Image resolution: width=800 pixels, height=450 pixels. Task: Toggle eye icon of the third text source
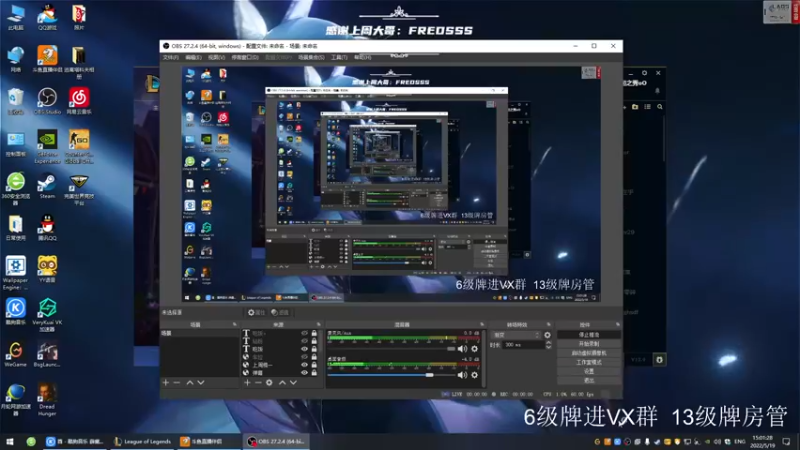click(x=305, y=349)
